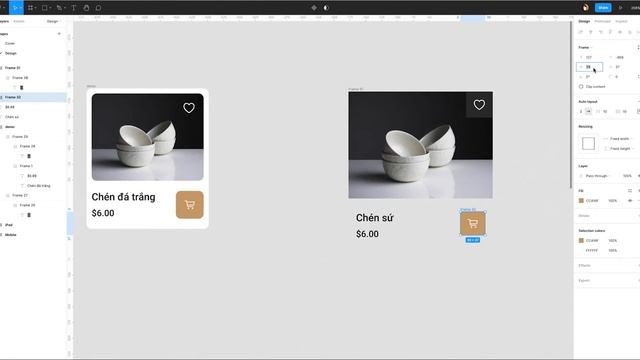Click the width input field

[589, 67]
